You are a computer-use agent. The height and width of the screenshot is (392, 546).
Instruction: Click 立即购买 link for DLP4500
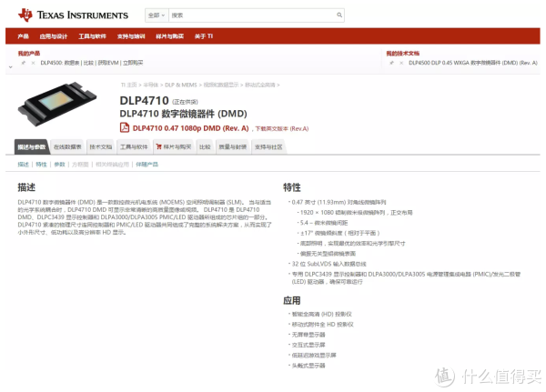(133, 63)
